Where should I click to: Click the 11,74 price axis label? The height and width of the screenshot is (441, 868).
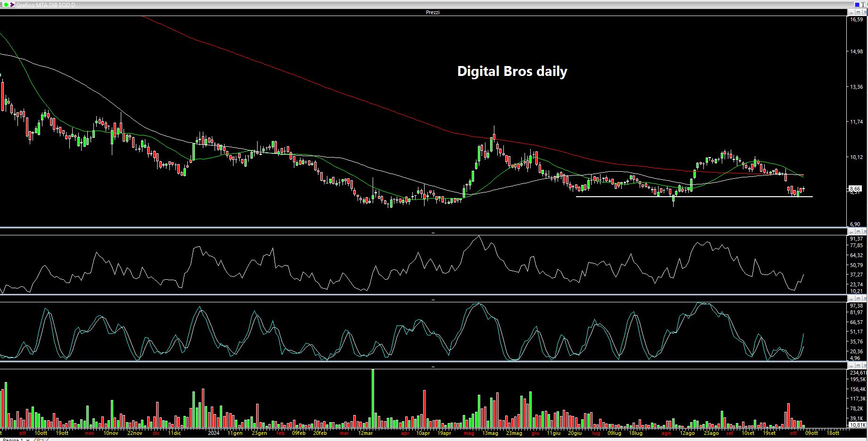(856, 122)
